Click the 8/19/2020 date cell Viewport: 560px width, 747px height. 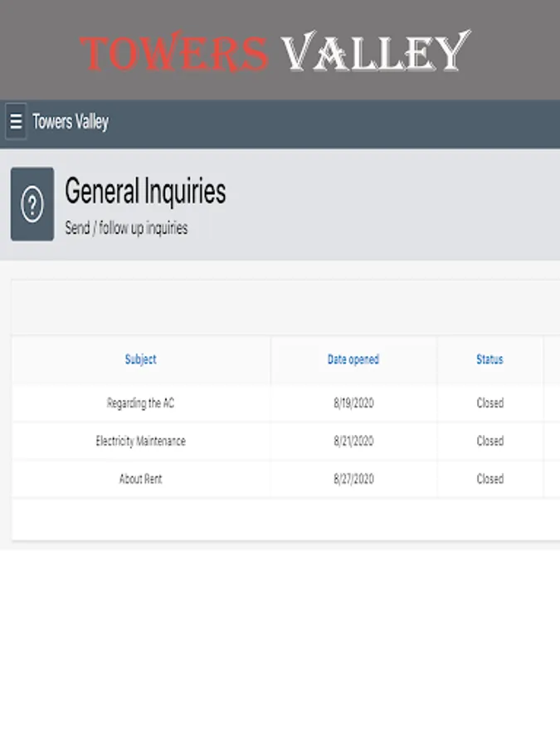point(353,403)
